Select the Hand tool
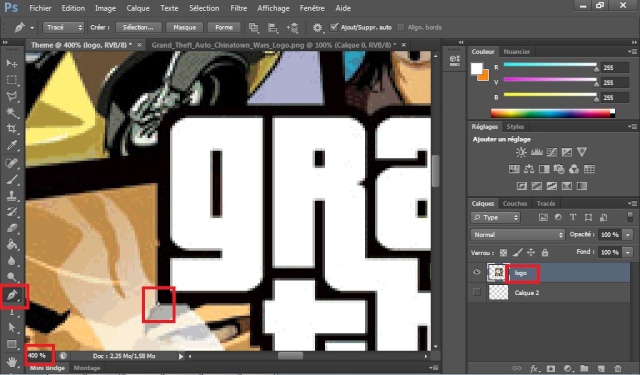 coord(12,362)
